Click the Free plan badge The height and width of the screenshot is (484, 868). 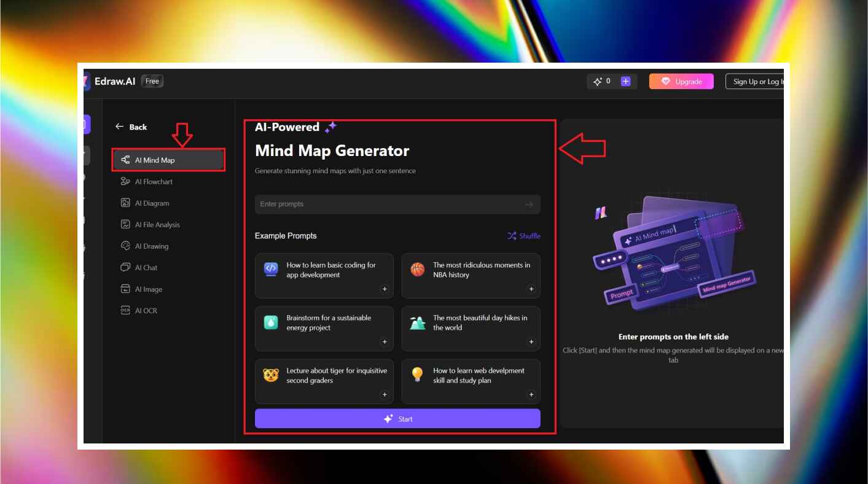point(152,81)
